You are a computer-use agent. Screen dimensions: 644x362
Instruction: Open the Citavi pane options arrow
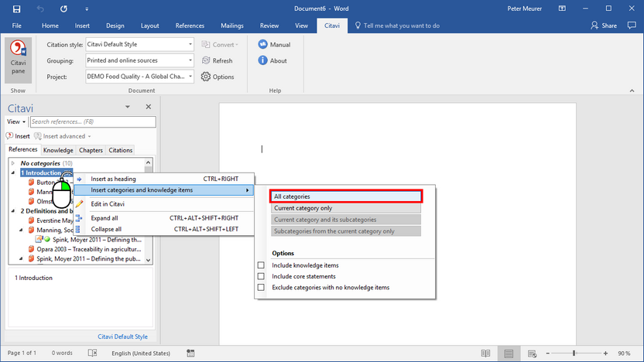point(128,107)
